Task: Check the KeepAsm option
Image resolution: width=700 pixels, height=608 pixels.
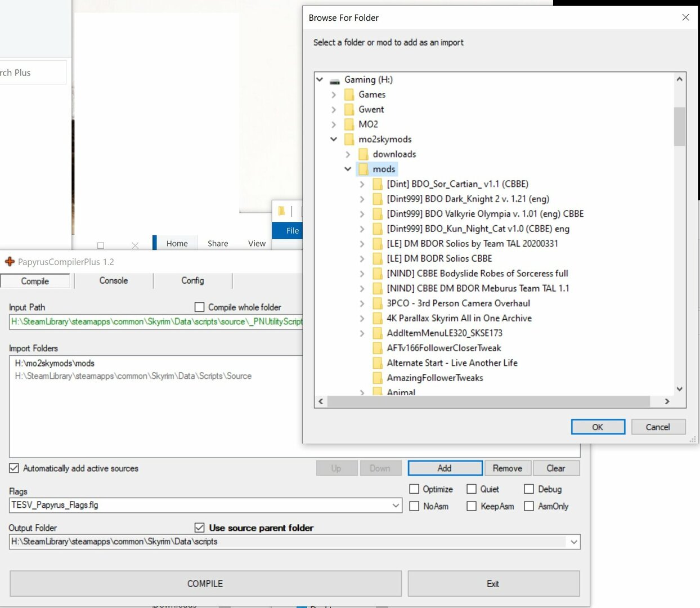Action: pos(472,506)
